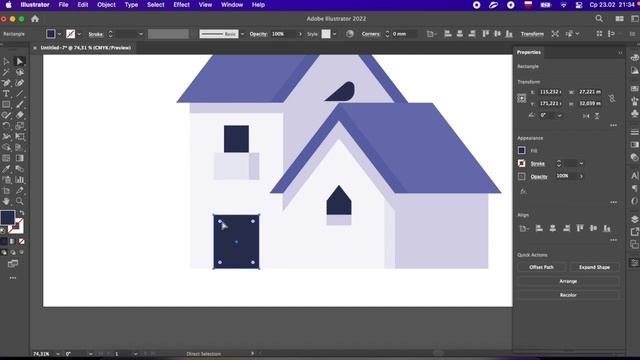Open stroke weight dropdown in control bar
Viewport: 640px width, 360px height.
[141, 34]
